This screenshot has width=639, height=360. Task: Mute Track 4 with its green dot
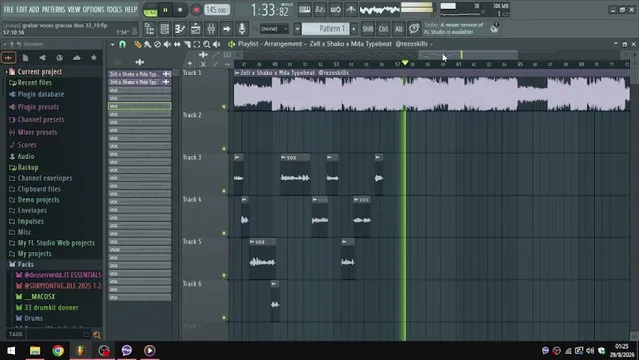click(224, 233)
